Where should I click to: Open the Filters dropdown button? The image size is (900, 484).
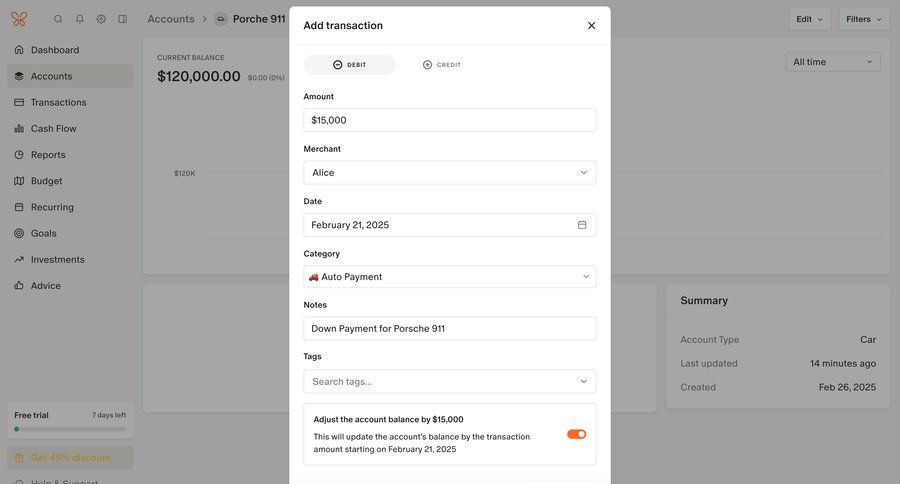click(864, 19)
